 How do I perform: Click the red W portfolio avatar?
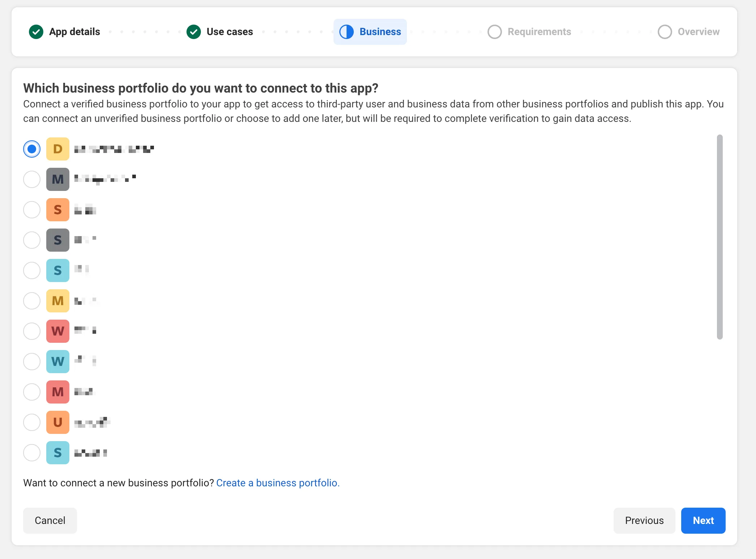coord(58,331)
